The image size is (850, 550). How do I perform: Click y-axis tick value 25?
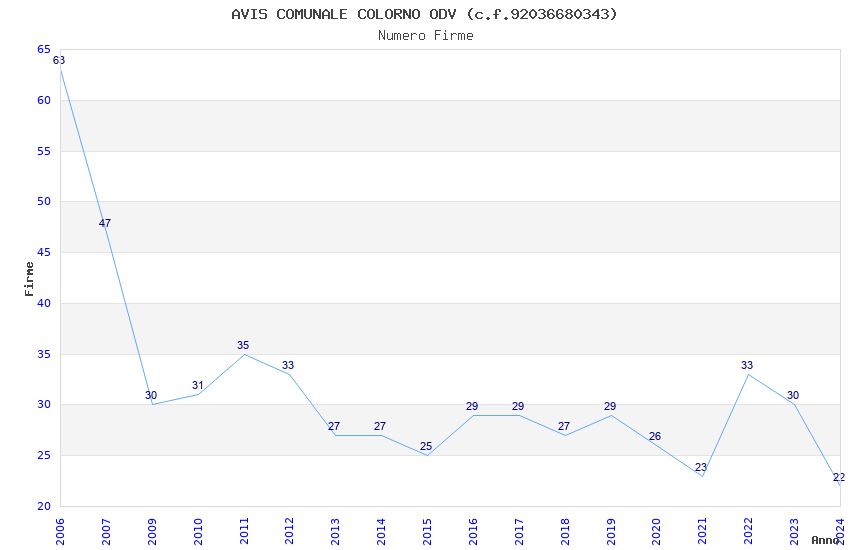point(44,455)
